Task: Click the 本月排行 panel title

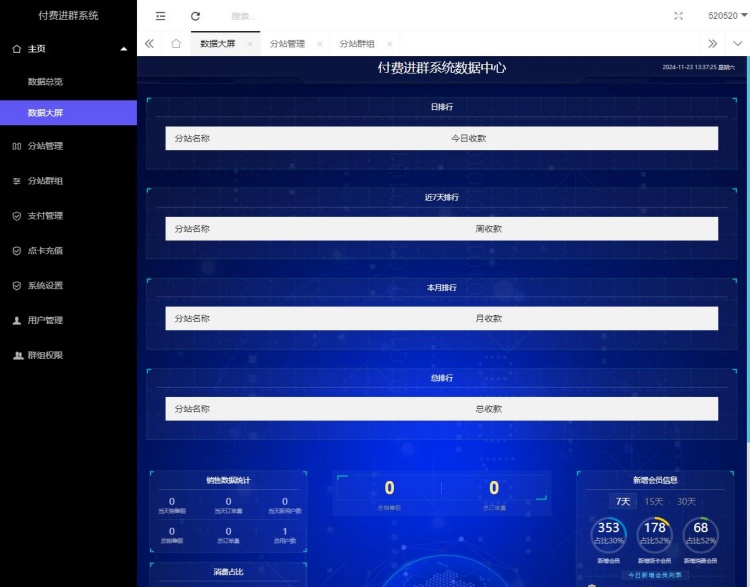Action: click(x=441, y=288)
